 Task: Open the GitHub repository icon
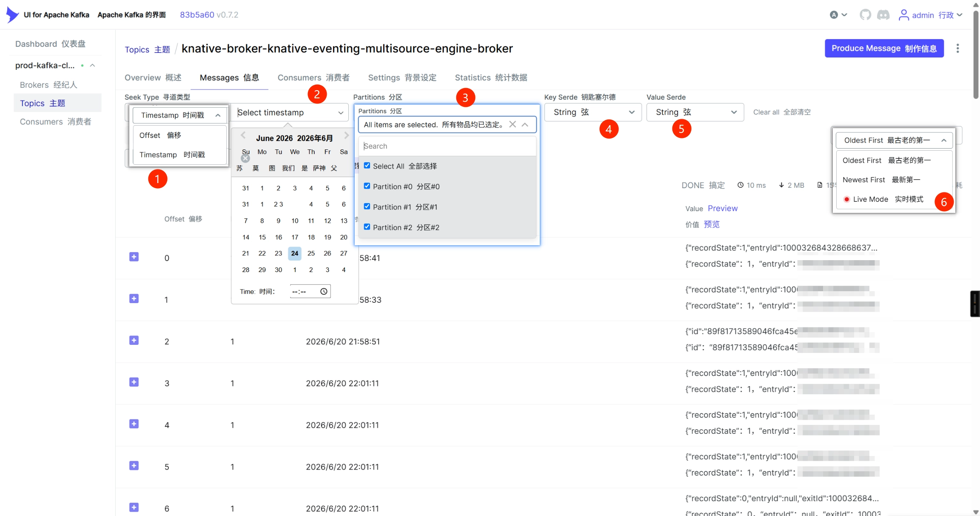(865, 15)
